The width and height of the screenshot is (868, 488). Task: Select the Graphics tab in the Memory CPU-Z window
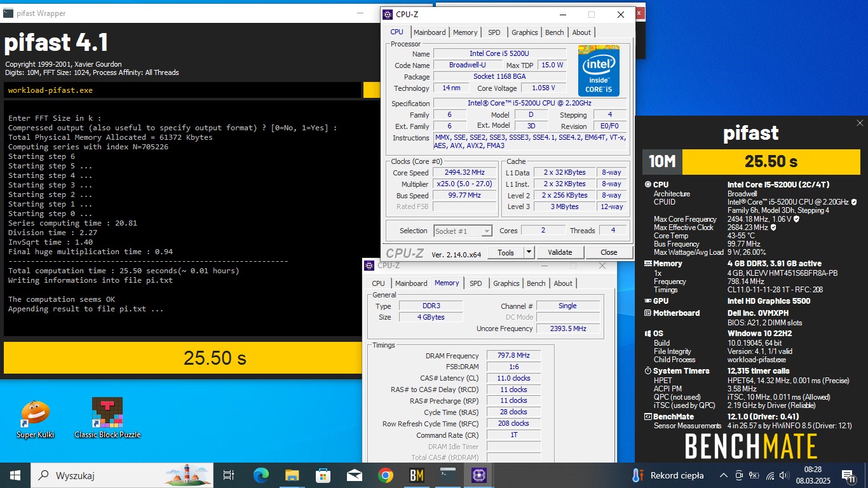pos(506,283)
